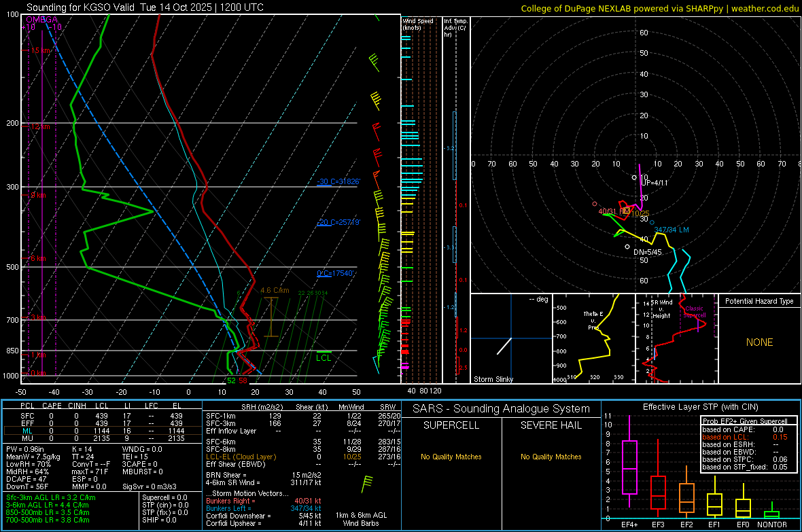Click the sounding title for KGSO 1200 UTC

click(145, 7)
